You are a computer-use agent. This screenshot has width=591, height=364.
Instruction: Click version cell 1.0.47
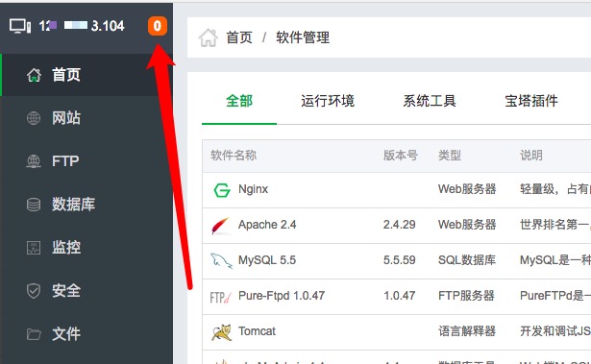[400, 296]
